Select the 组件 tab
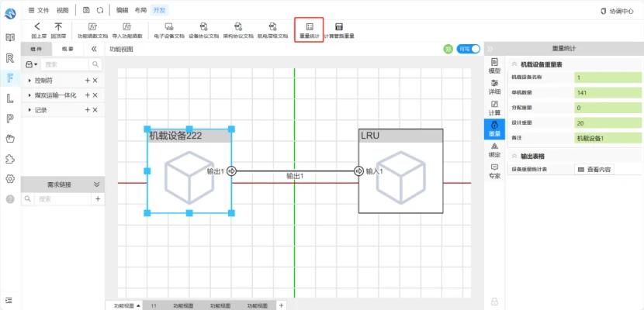Viewport: 644px width, 310px height. point(36,49)
